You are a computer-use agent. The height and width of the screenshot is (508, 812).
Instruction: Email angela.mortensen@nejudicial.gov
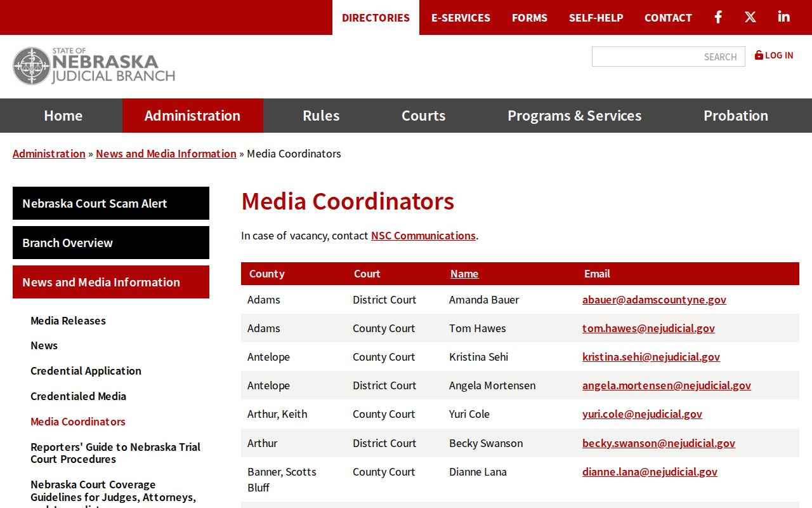pyautogui.click(x=667, y=385)
